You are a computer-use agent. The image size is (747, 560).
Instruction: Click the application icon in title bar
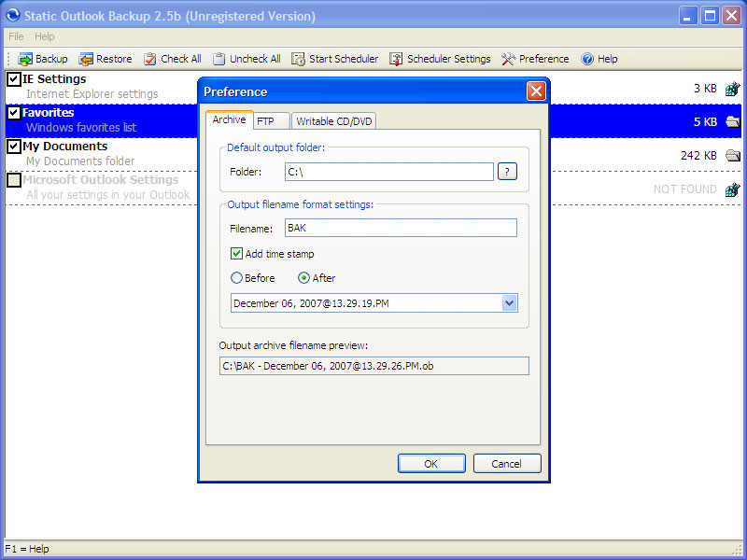[13, 15]
